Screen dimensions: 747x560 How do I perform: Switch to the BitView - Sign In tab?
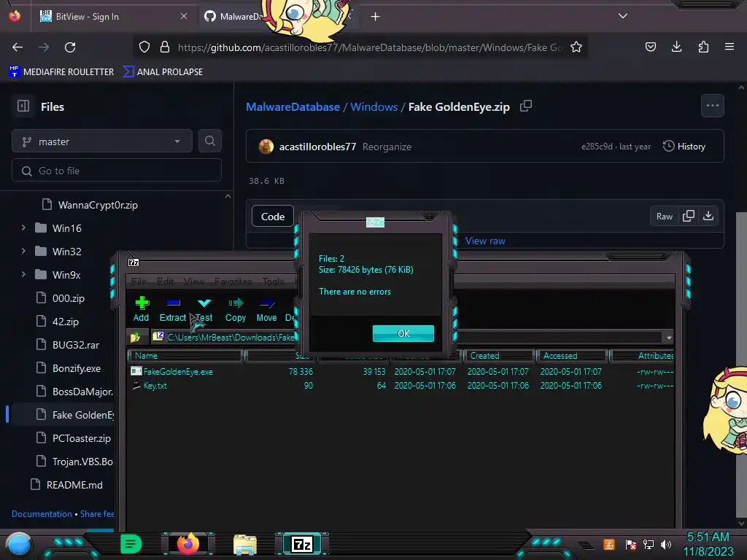[x=112, y=17]
